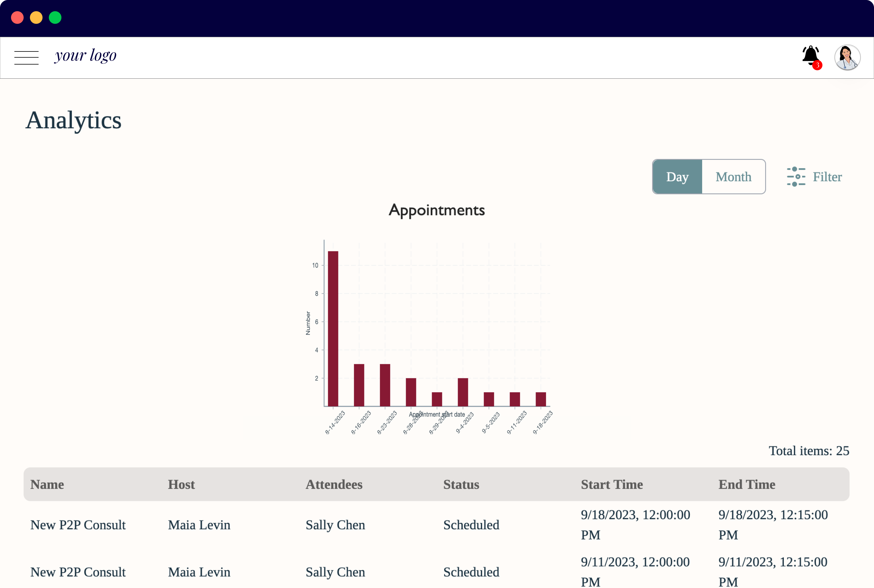Expand the Appointments chart date range
The width and height of the screenshot is (874, 588).
[x=733, y=177]
